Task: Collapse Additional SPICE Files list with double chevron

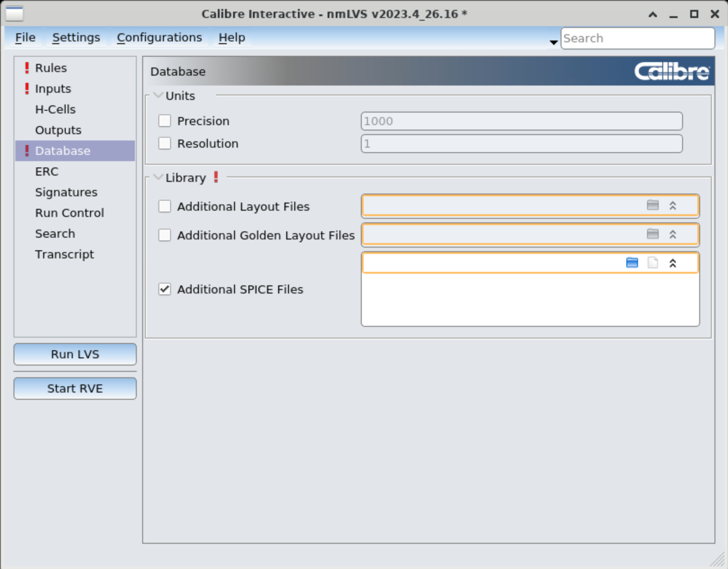Action: click(673, 263)
